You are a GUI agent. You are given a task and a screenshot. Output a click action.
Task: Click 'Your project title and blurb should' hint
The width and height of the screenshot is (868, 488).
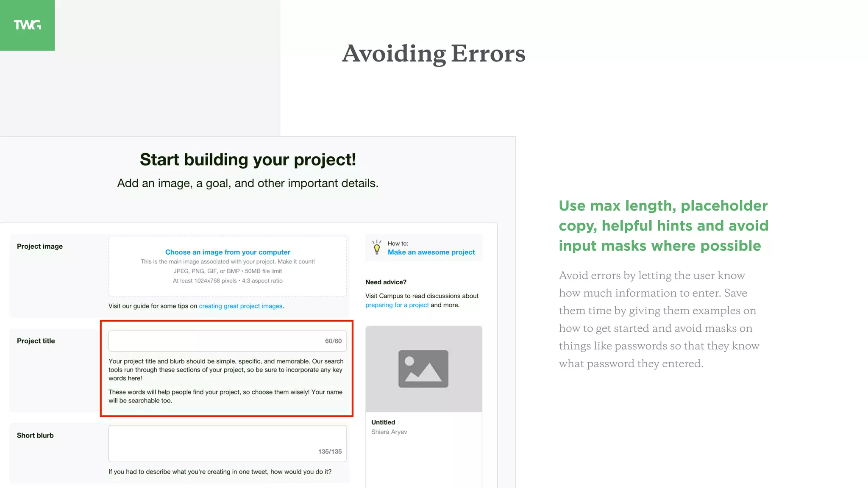click(x=226, y=370)
